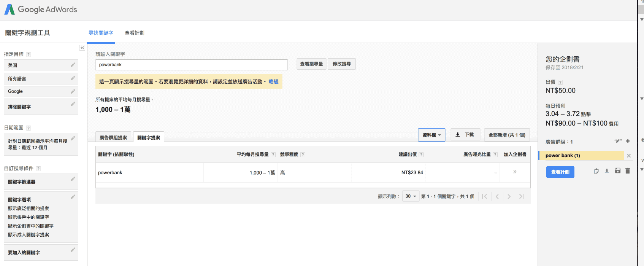Open help for 出價 in plan panel
This screenshot has width=644, height=266.
pyautogui.click(x=560, y=82)
